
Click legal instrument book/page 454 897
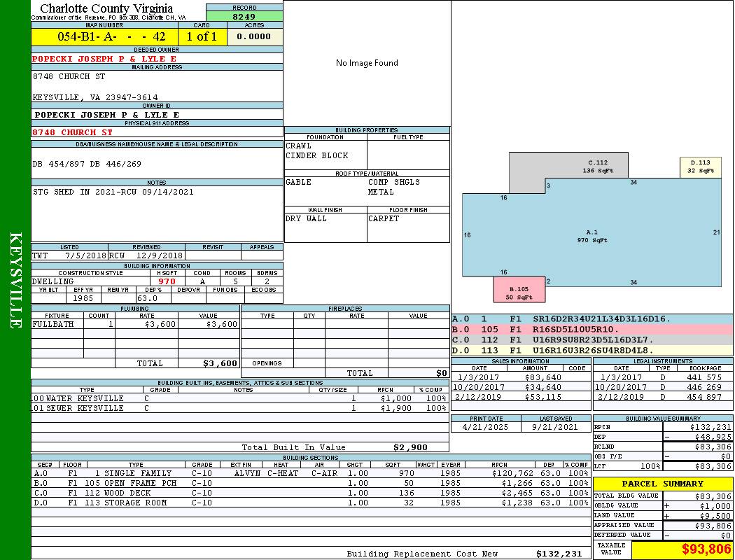704,397
